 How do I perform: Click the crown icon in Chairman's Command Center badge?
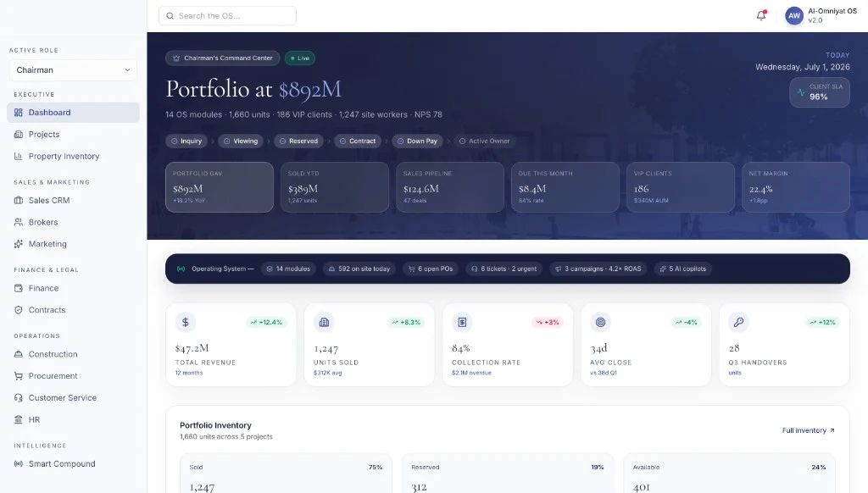click(x=176, y=58)
